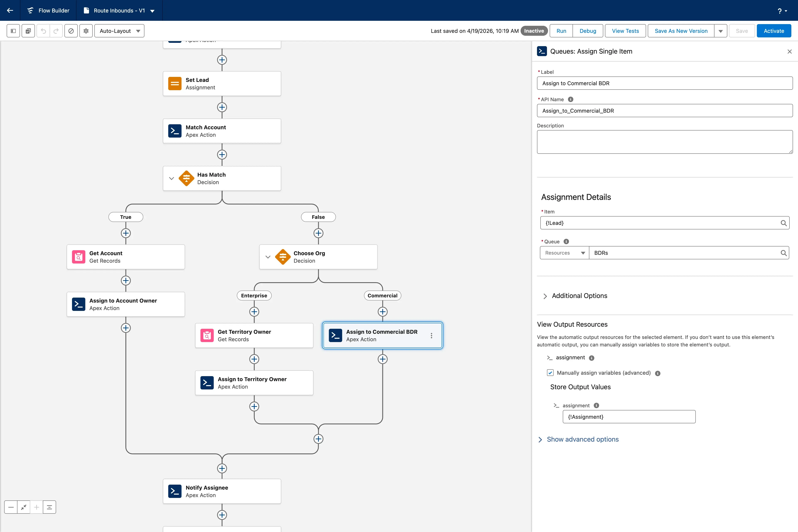The height and width of the screenshot is (532, 798).
Task: Select the False outcome label
Action: coord(318,217)
